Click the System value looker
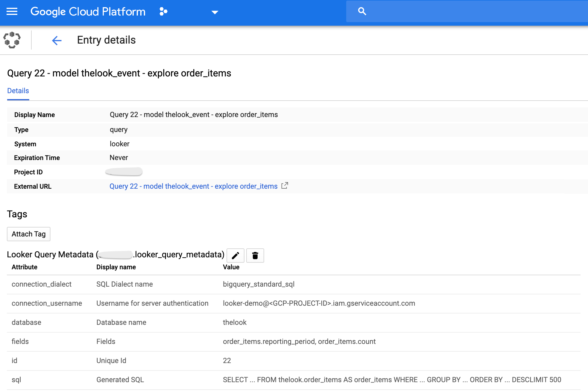 (x=120, y=144)
